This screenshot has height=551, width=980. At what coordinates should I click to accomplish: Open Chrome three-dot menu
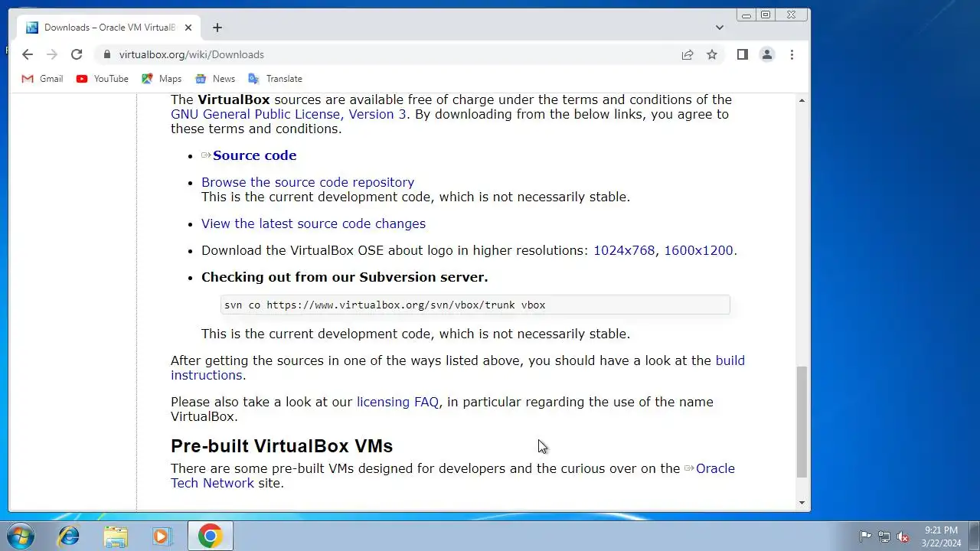(792, 54)
